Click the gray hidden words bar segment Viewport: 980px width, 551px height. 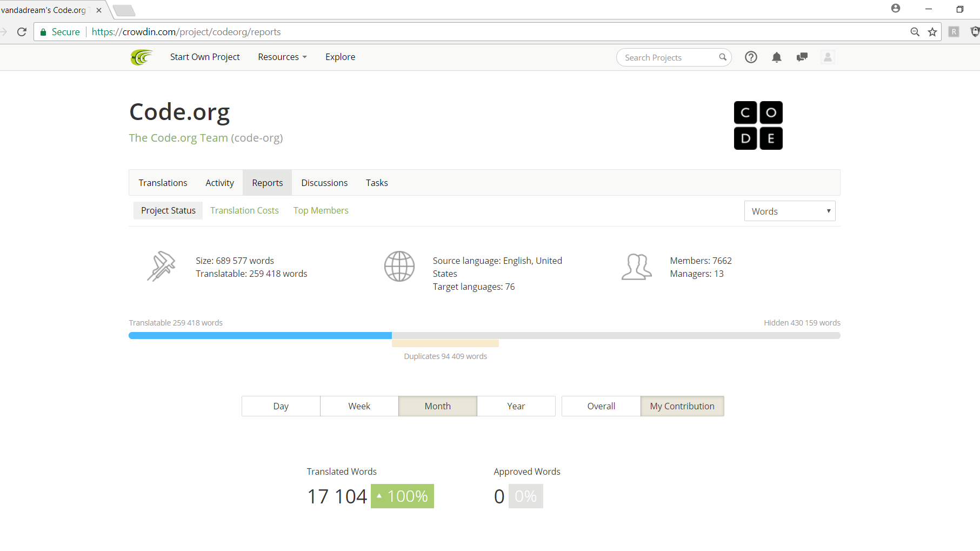[616, 336]
